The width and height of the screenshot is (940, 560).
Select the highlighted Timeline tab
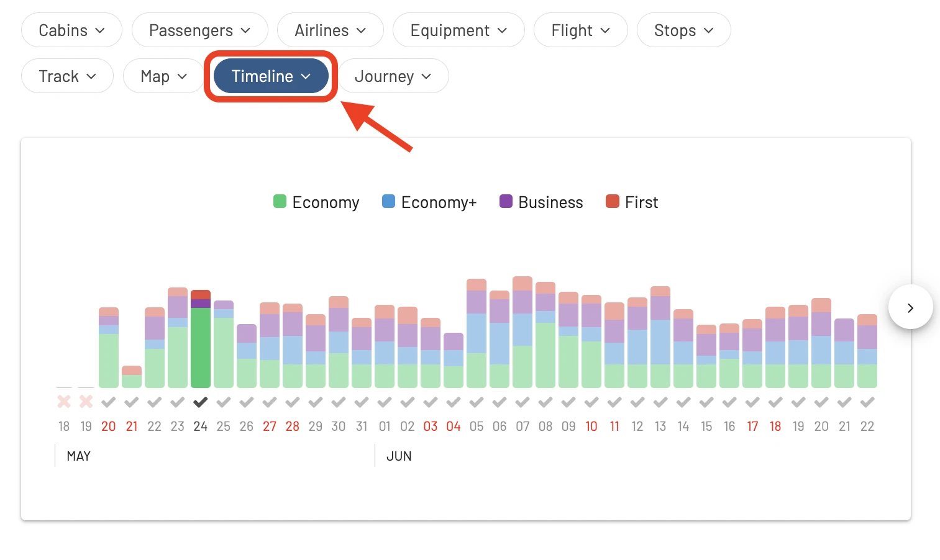point(271,76)
